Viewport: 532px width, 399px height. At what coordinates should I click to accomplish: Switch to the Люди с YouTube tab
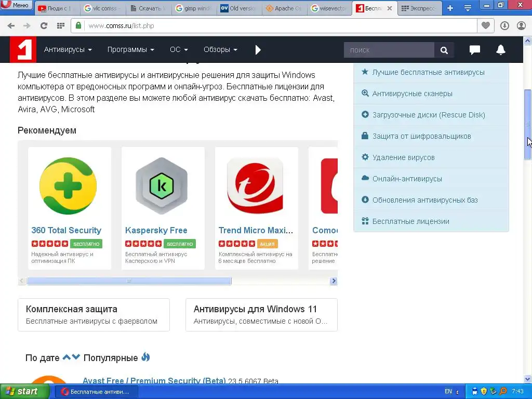tap(56, 8)
